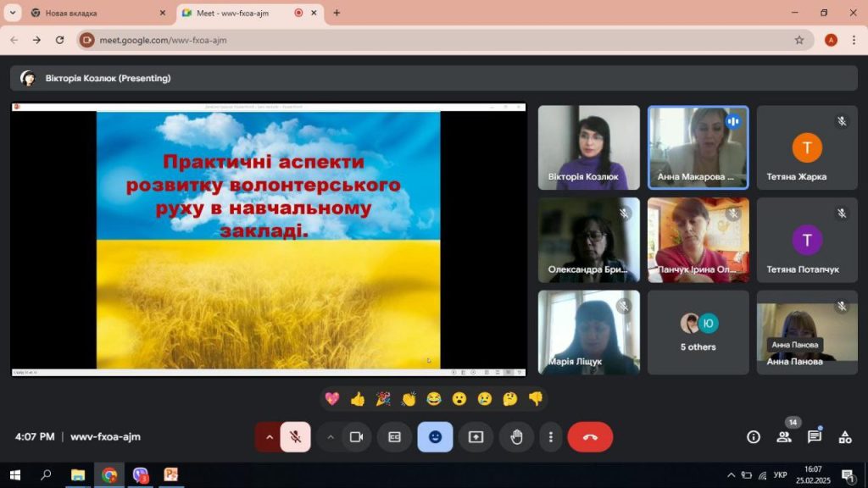Image resolution: width=868 pixels, height=488 pixels.
Task: Click the red Leave call button
Action: coord(590,437)
